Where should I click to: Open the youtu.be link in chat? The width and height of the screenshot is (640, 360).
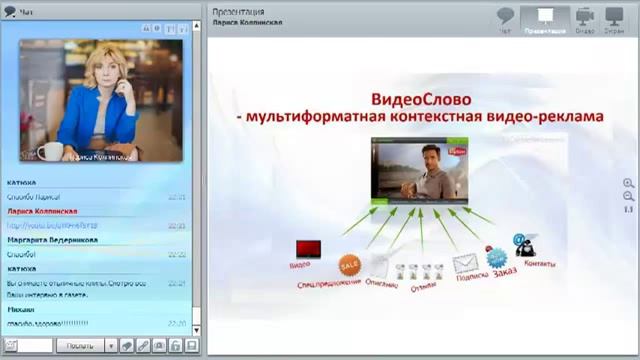[x=52, y=225]
